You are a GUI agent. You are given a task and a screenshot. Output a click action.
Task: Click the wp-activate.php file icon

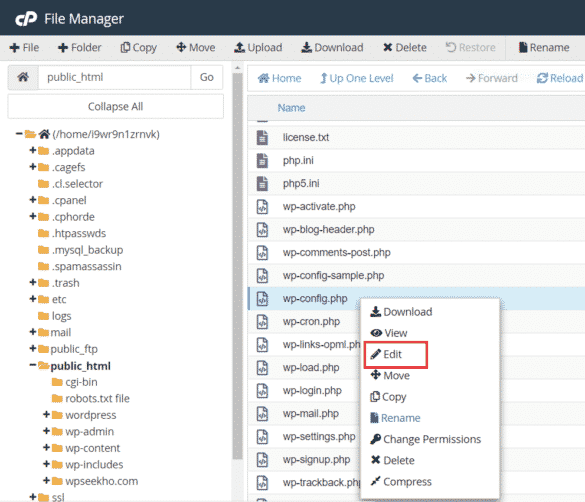click(x=262, y=207)
